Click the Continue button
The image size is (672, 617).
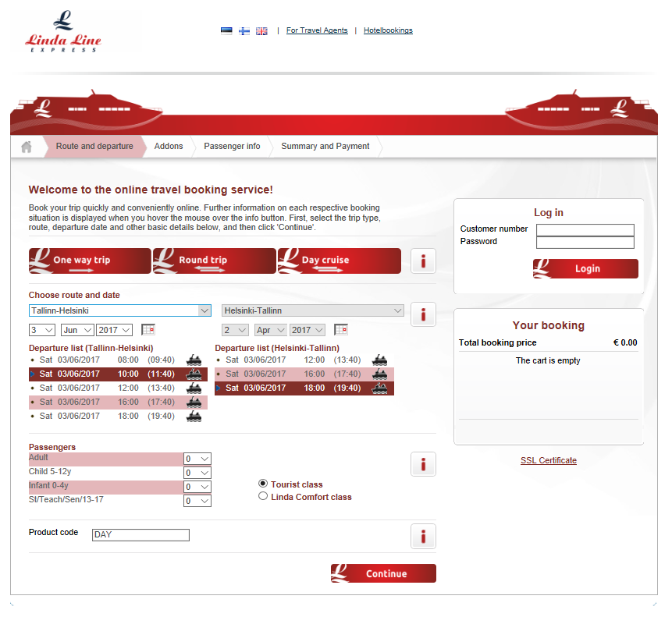pyautogui.click(x=383, y=573)
